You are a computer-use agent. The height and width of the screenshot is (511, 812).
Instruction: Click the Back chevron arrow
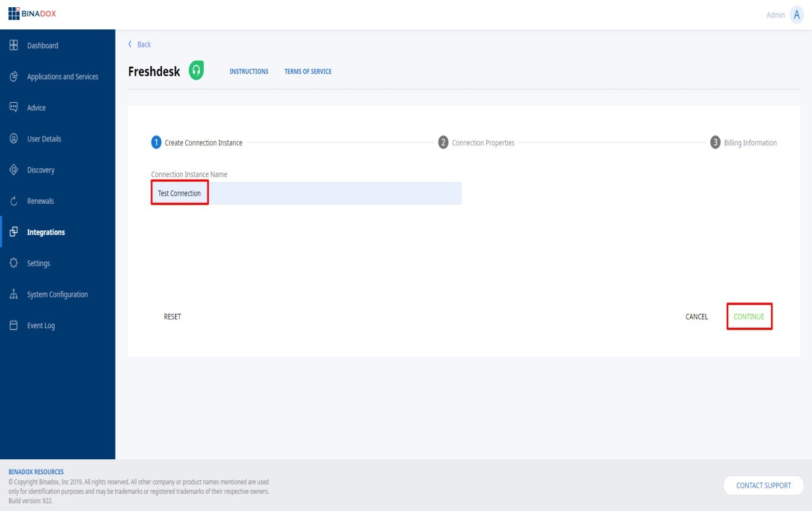(x=130, y=44)
